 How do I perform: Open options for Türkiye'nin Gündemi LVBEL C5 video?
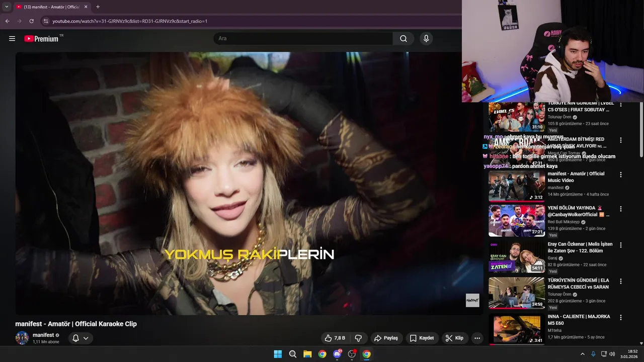tap(621, 105)
